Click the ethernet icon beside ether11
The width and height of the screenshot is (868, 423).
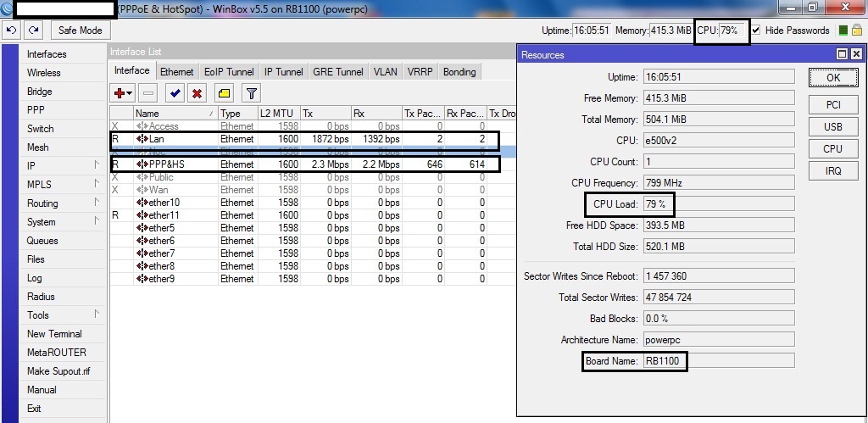[x=142, y=215]
